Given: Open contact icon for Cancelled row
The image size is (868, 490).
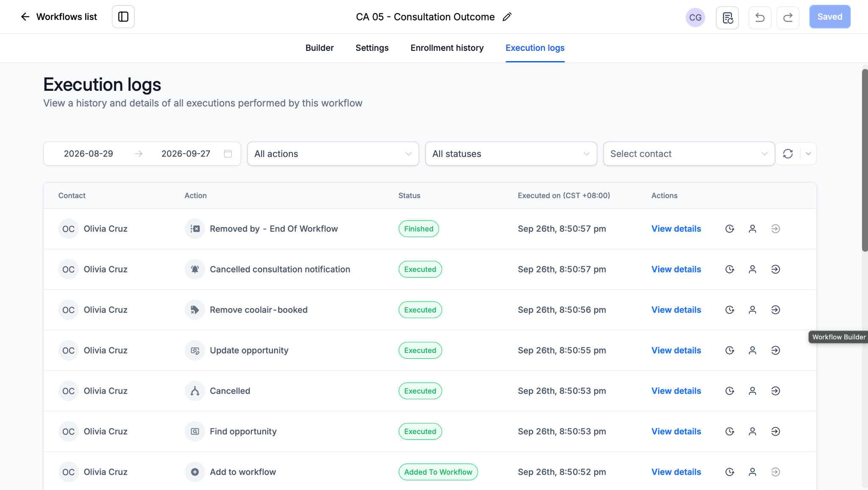Looking at the screenshot, I should coord(752,391).
